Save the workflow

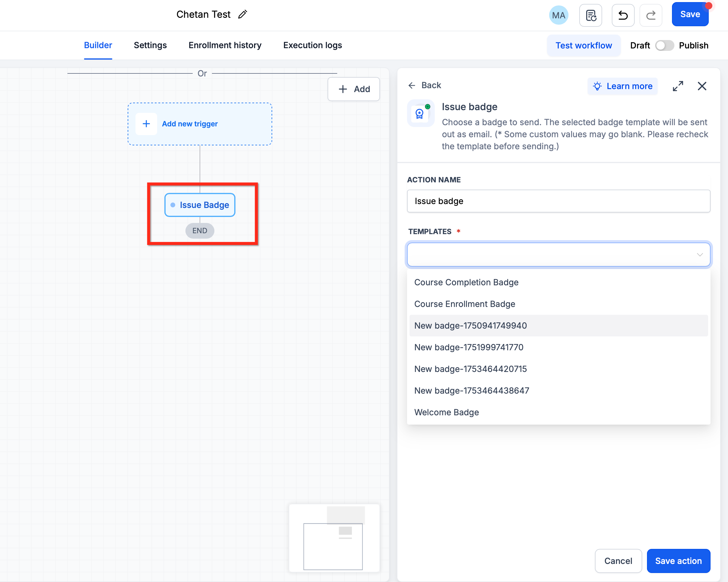[690, 14]
